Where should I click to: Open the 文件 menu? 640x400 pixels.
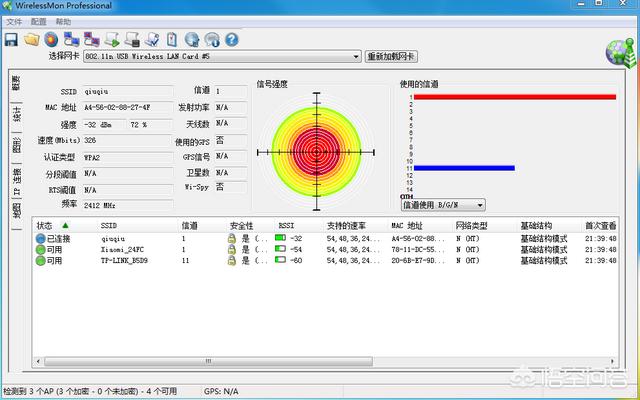pyautogui.click(x=14, y=21)
